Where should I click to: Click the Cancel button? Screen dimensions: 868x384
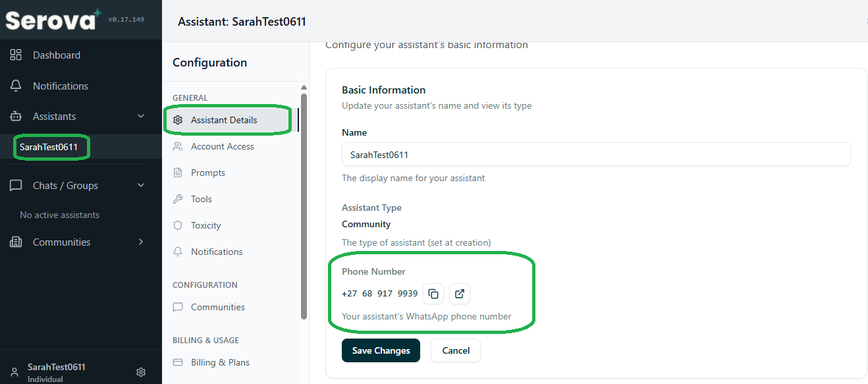coord(455,350)
